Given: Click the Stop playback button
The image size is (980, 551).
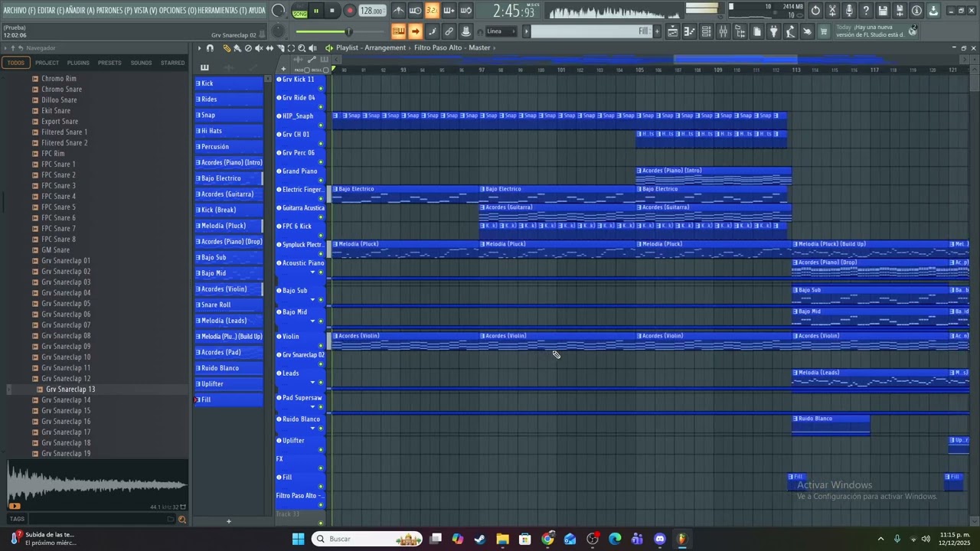Looking at the screenshot, I should (x=332, y=11).
